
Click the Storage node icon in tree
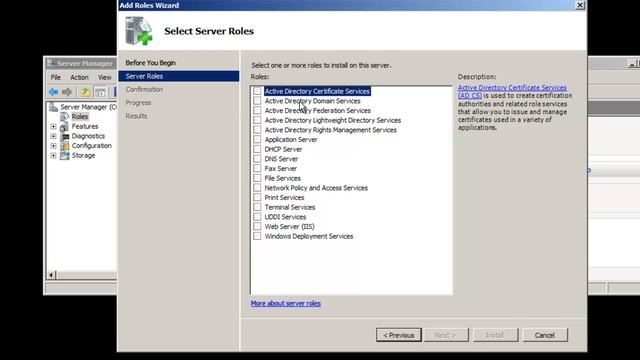[x=64, y=156]
